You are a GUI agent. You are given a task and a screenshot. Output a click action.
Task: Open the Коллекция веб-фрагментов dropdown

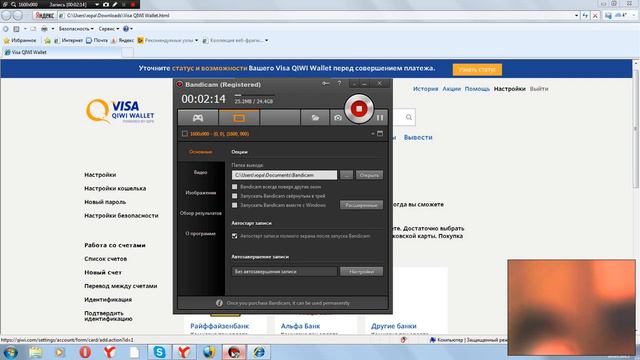[x=236, y=40]
